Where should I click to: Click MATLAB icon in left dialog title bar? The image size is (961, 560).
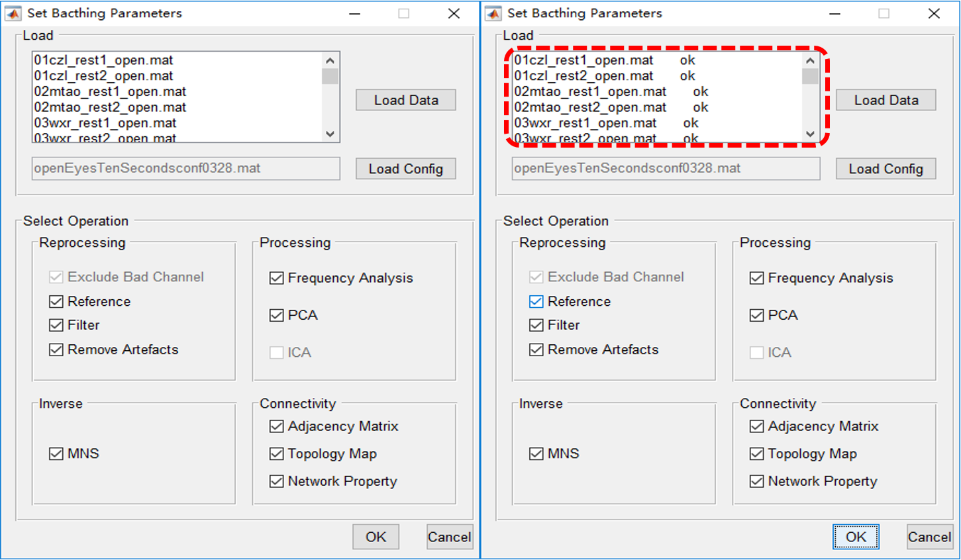13,13
